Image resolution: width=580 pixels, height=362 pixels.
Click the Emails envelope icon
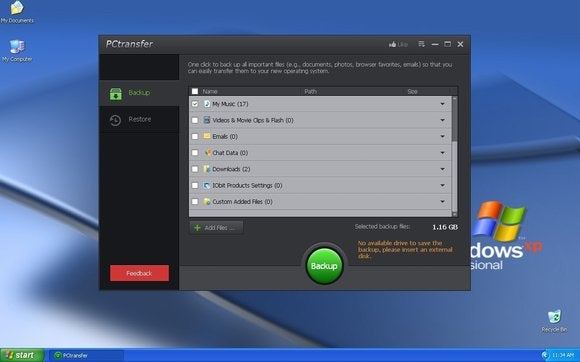click(207, 136)
